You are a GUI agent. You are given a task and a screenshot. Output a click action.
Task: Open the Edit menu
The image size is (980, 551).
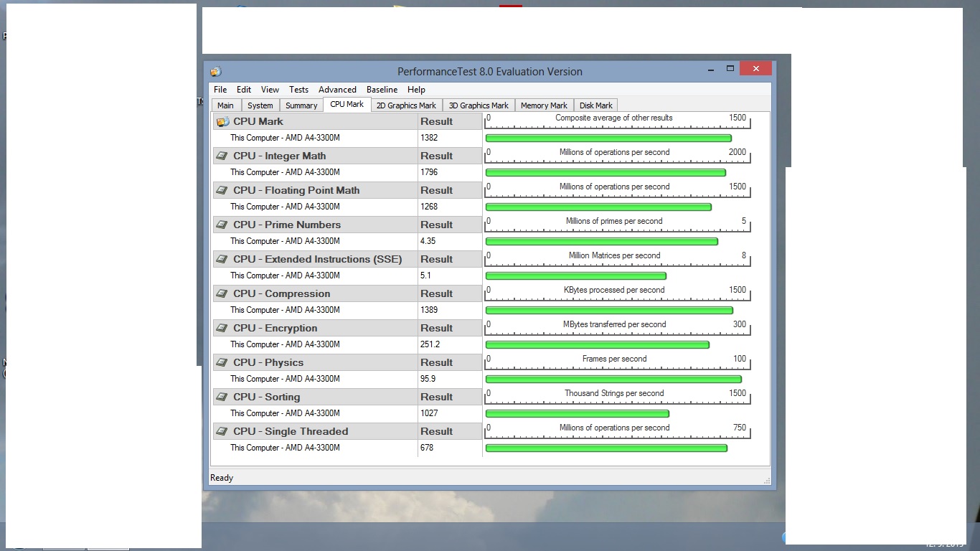point(244,90)
